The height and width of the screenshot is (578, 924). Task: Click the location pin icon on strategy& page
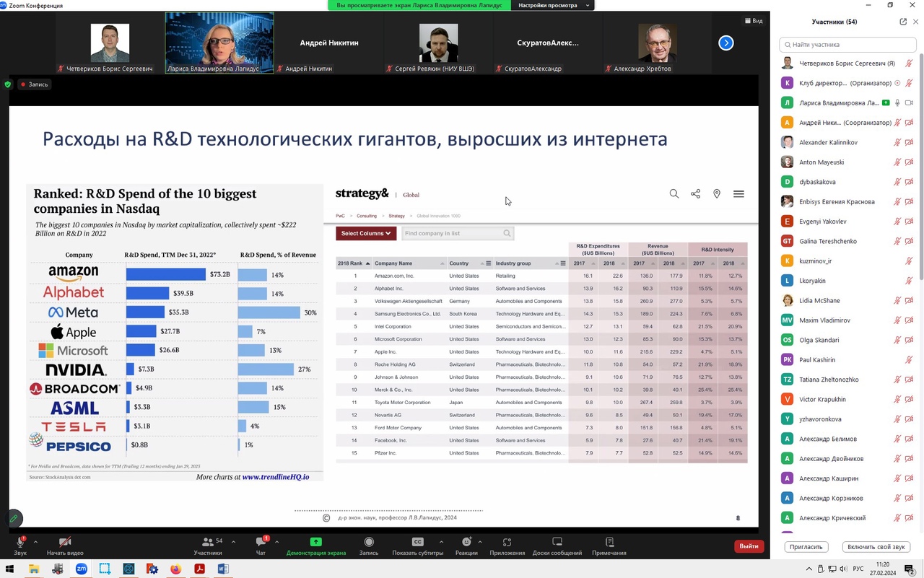[717, 193]
